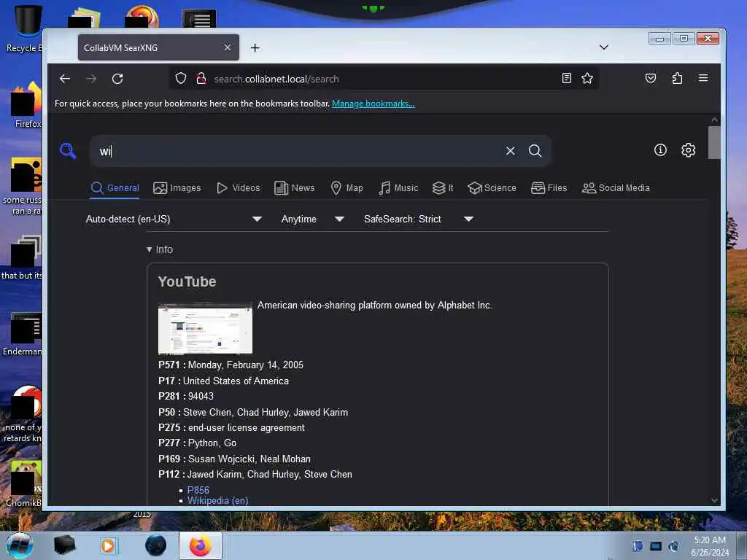Select the Firefox desktop shortcut
The height and width of the screenshot is (560, 747).
(26, 105)
